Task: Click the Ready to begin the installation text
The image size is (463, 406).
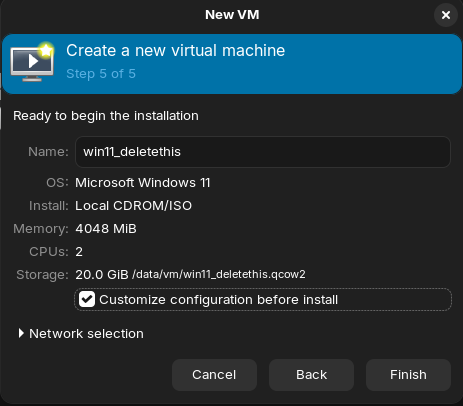Action: click(106, 116)
